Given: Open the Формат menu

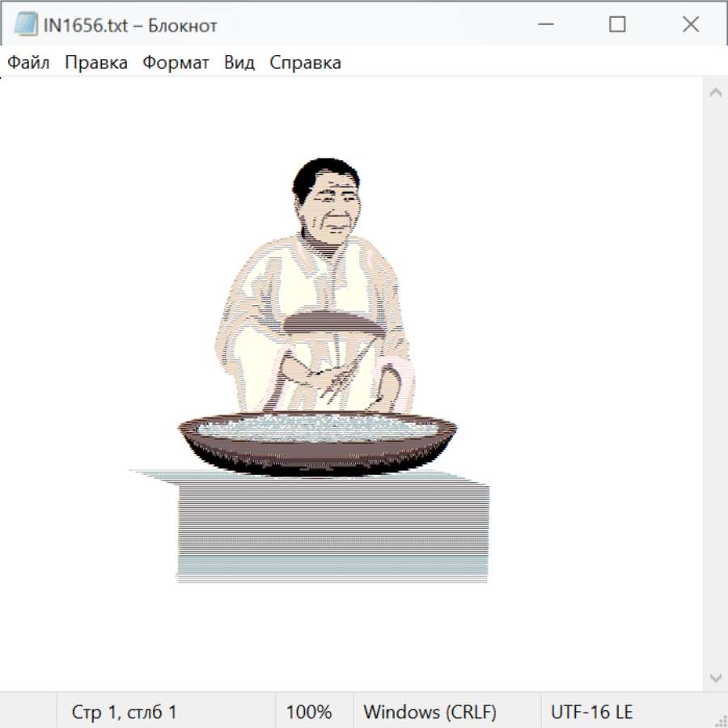Looking at the screenshot, I should tap(176, 63).
